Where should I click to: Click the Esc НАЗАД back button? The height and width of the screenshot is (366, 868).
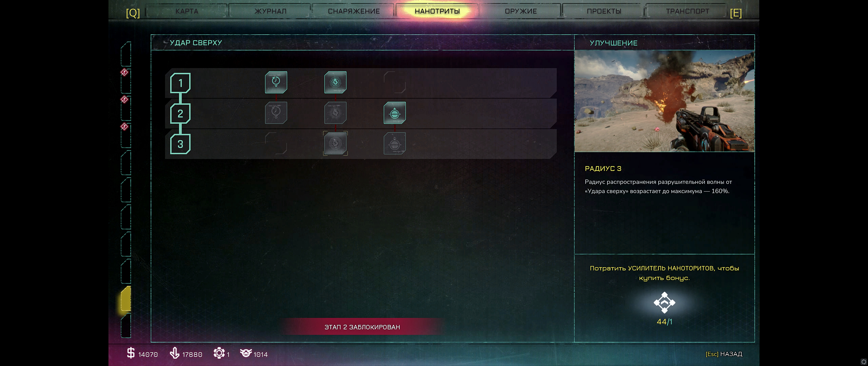coord(724,354)
